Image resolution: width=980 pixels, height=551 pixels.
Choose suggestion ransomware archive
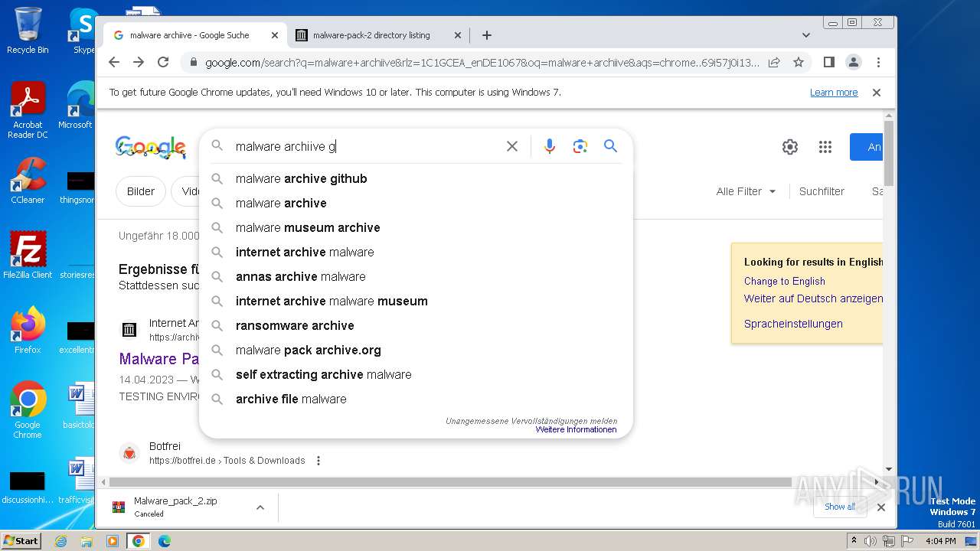click(416, 325)
